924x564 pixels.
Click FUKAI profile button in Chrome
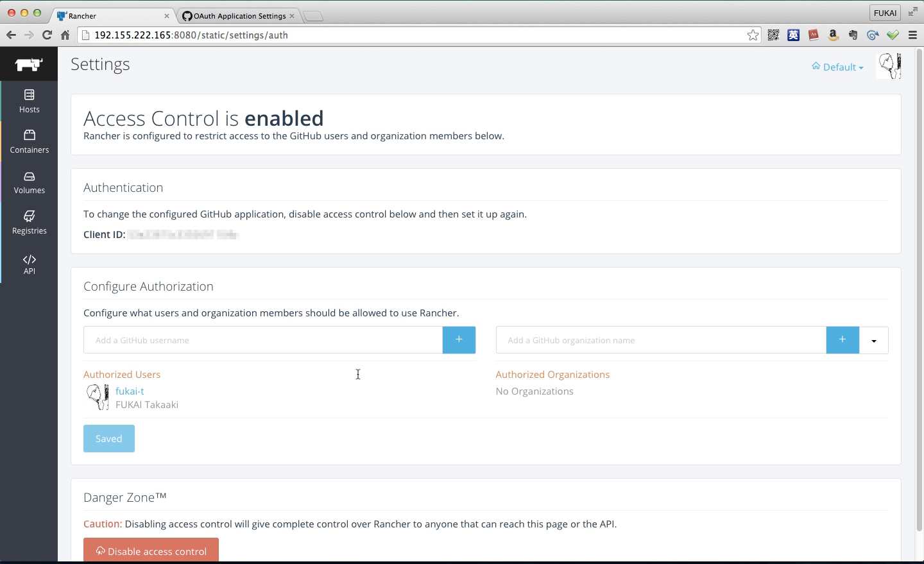pyautogui.click(x=885, y=13)
